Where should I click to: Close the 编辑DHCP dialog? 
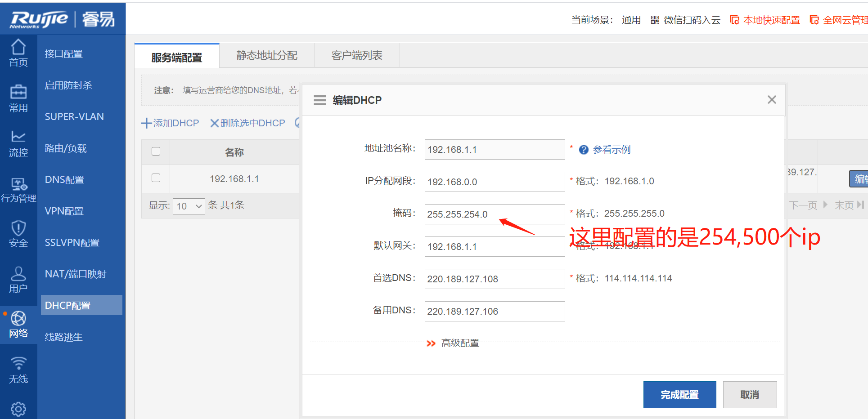coord(772,99)
